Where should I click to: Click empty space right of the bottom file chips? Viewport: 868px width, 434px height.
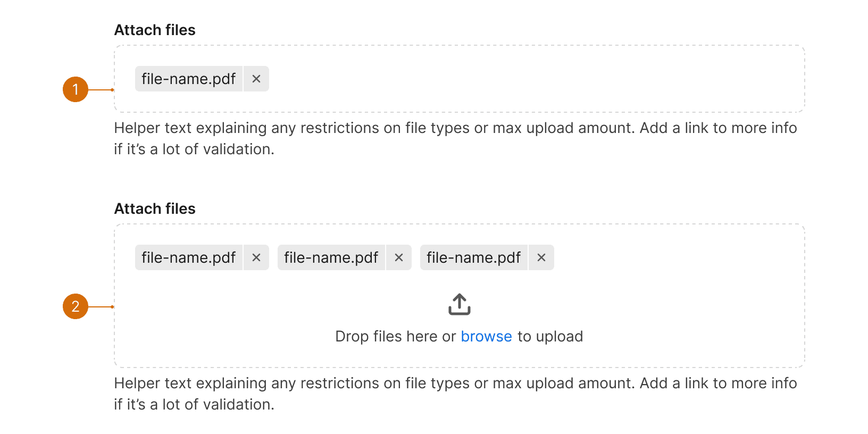pos(675,257)
